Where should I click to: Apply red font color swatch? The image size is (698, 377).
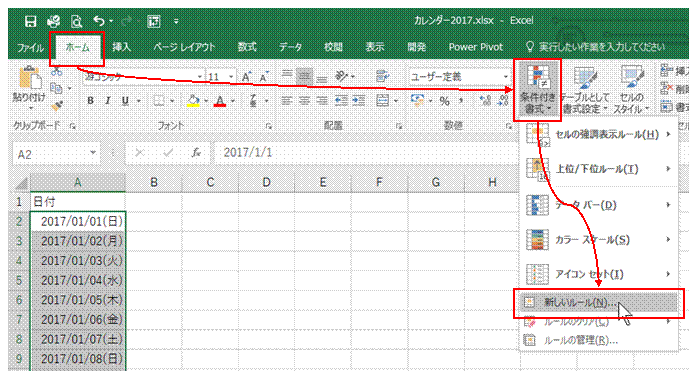coord(220,101)
